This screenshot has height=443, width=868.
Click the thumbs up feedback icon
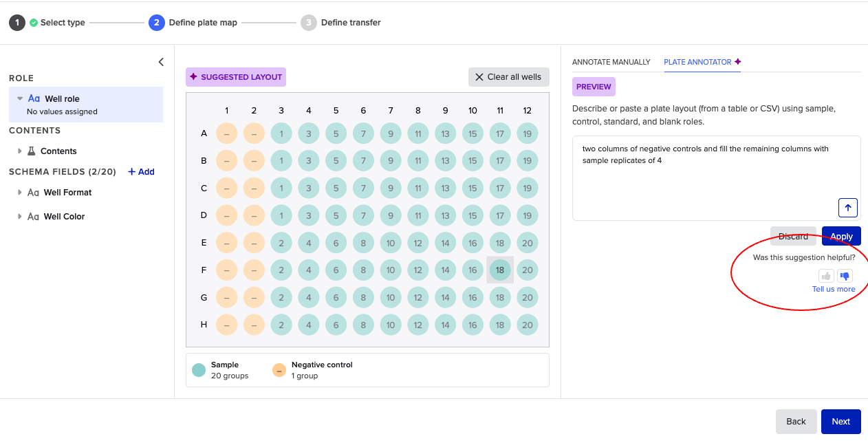[825, 276]
